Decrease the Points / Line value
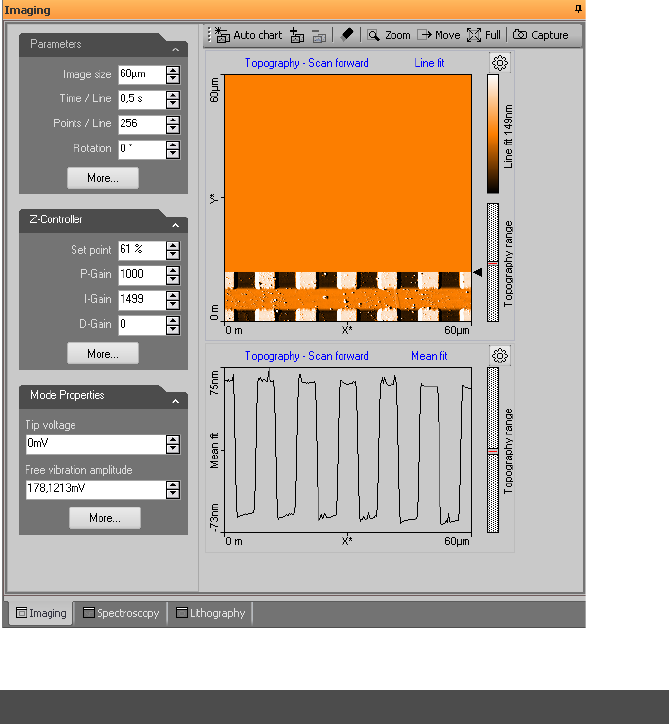669x724 pixels. (x=173, y=129)
